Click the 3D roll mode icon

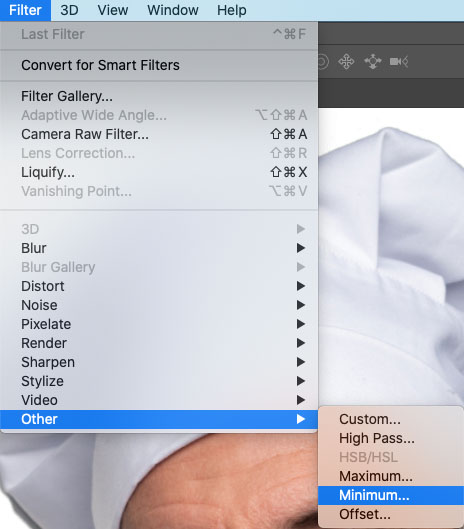[323, 62]
